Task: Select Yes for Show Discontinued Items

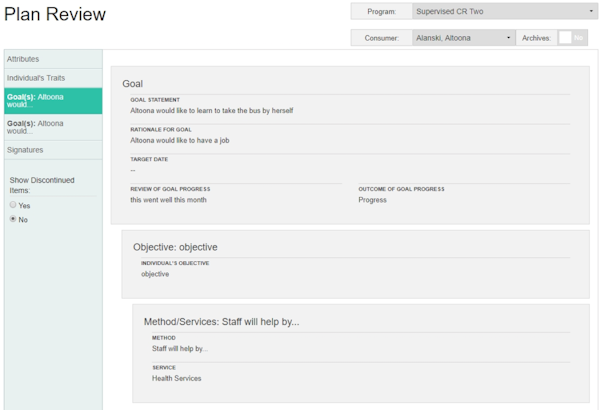Action: (13, 205)
